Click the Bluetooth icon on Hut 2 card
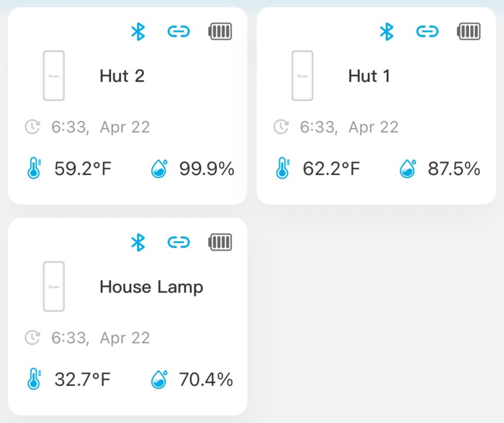Image resolution: width=504 pixels, height=423 pixels. [138, 32]
